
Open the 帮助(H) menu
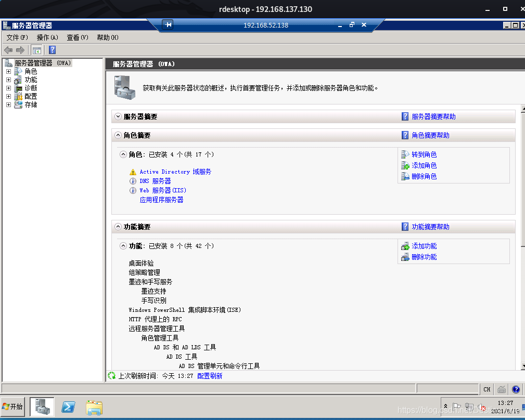click(x=108, y=37)
